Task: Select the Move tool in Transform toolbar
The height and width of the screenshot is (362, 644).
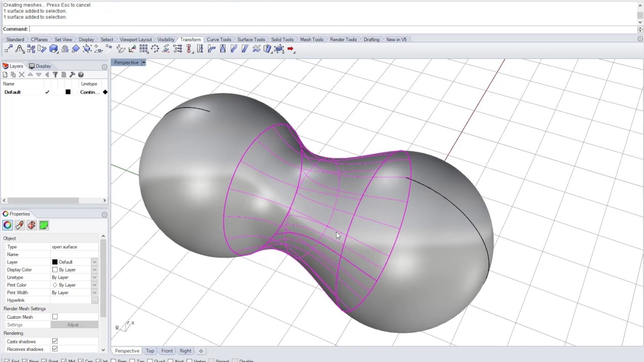Action: click(9, 49)
